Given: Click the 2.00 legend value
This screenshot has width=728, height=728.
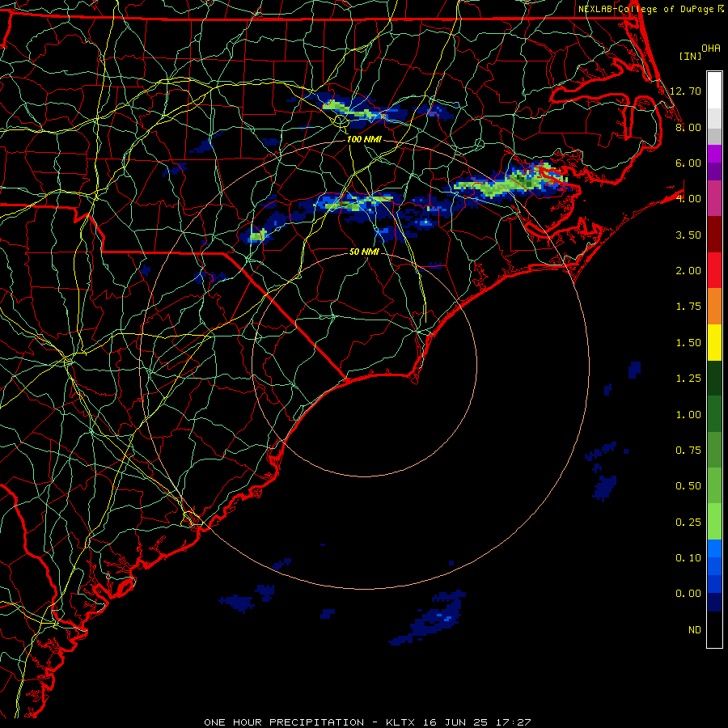Looking at the screenshot, I should (688, 271).
